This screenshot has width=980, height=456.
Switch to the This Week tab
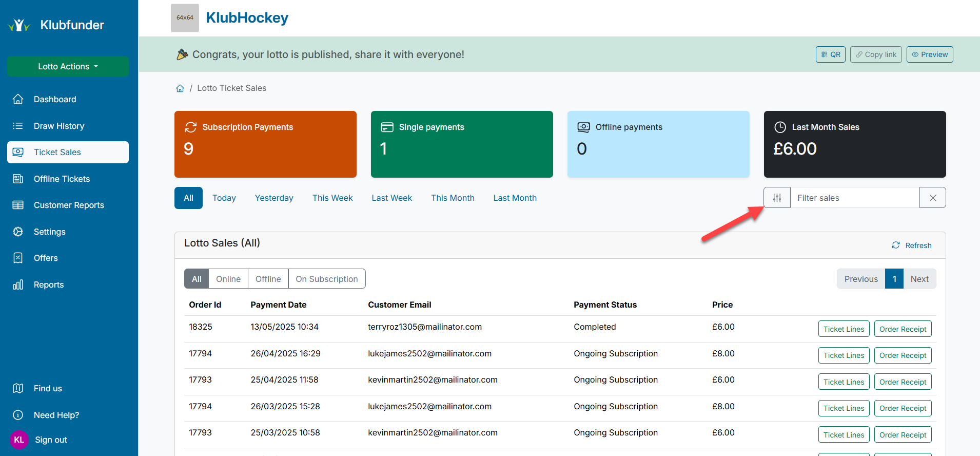pos(332,198)
